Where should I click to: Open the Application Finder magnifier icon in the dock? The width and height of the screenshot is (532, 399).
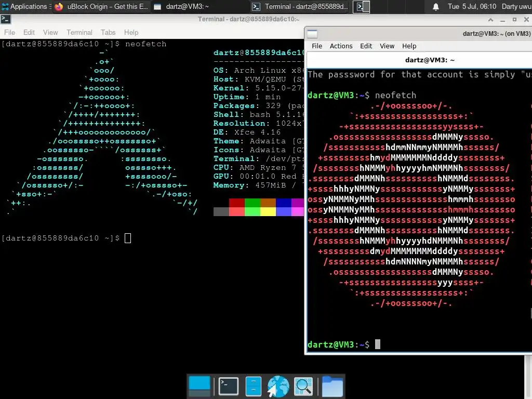[x=303, y=386]
